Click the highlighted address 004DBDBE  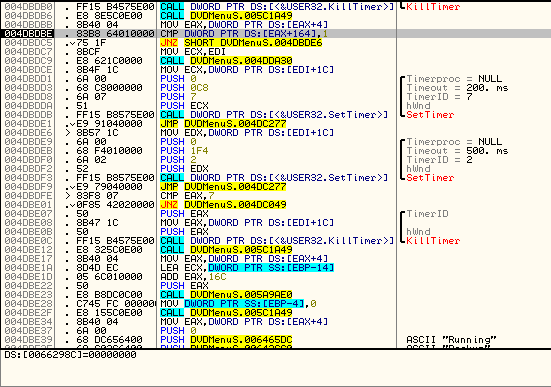tap(28, 34)
